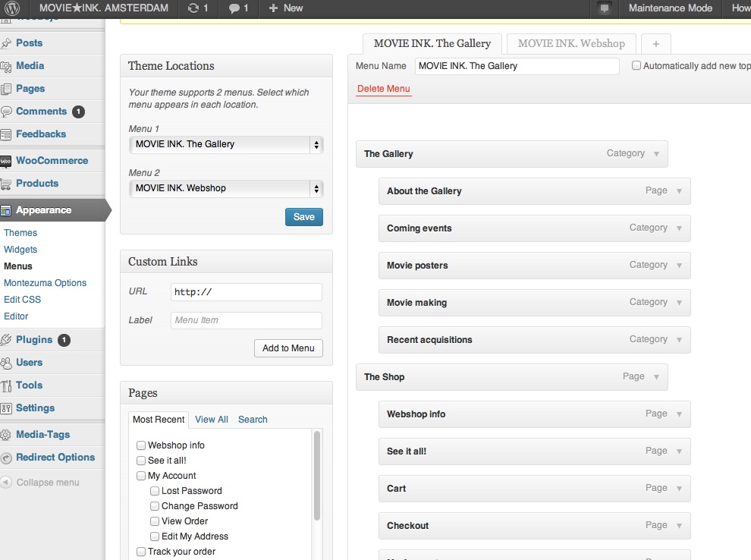The image size is (751, 560).
Task: Open the Menu 1 theme location dropdown
Action: (226, 145)
